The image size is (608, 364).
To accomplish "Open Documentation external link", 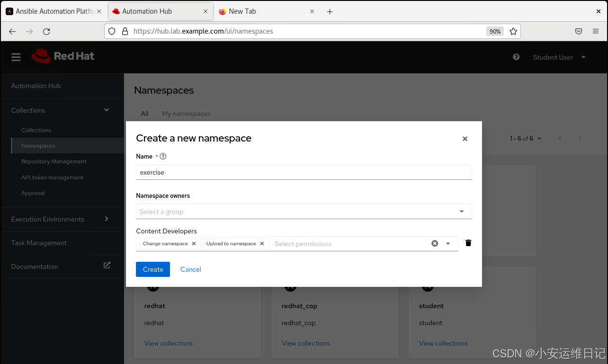I will pyautogui.click(x=62, y=266).
